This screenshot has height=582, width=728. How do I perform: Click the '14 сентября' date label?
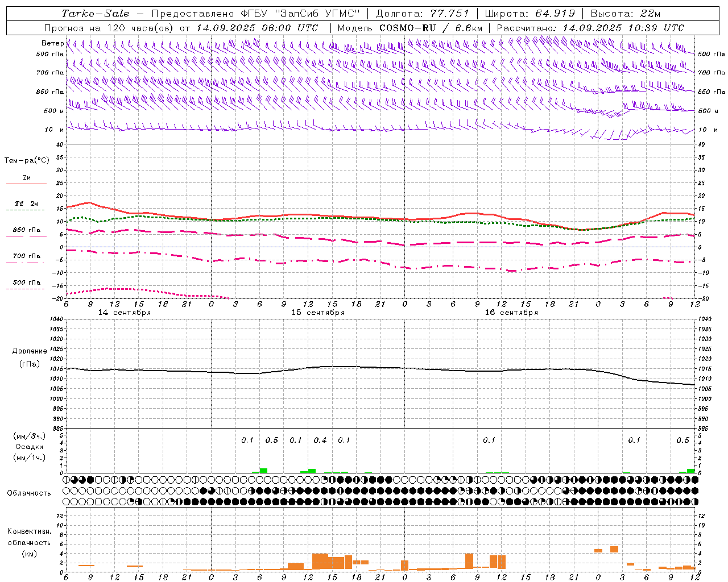point(125,313)
